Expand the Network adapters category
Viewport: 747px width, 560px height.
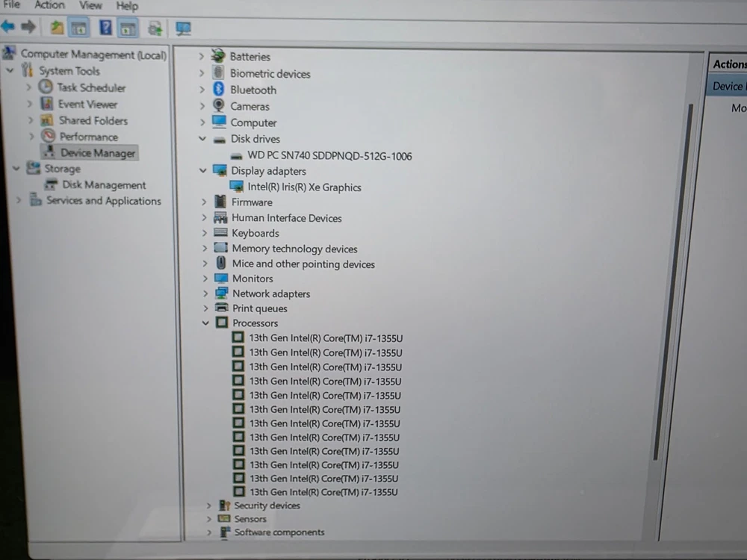205,293
